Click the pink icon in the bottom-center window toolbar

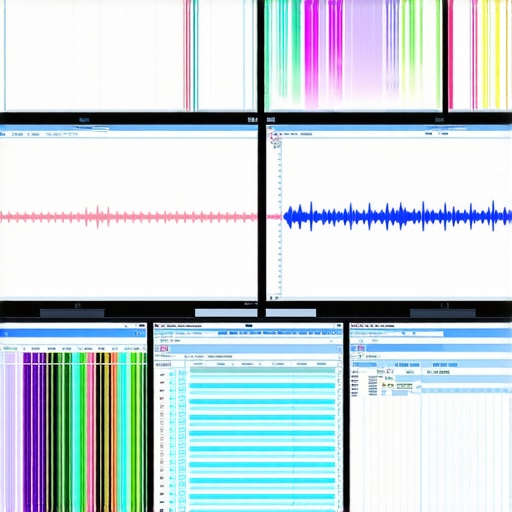(x=164, y=349)
